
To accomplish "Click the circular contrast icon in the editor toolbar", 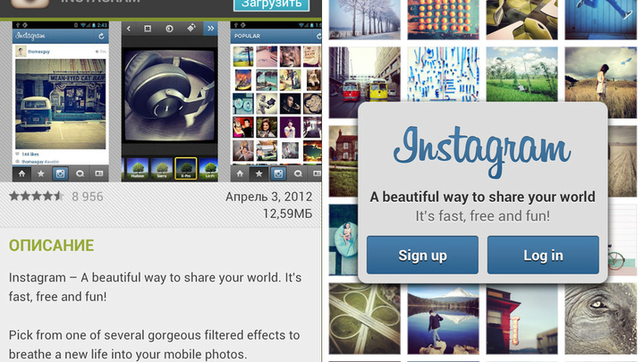I will pyautogui.click(x=169, y=29).
